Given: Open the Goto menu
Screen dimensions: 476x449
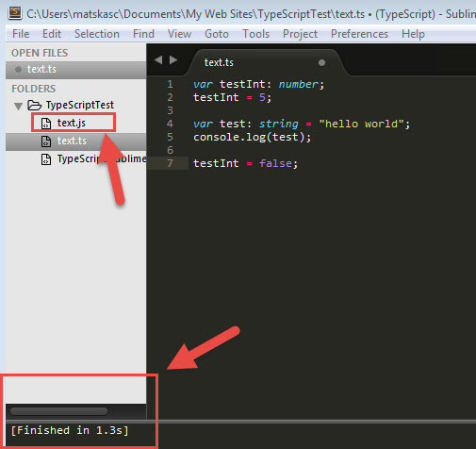Looking at the screenshot, I should (217, 34).
